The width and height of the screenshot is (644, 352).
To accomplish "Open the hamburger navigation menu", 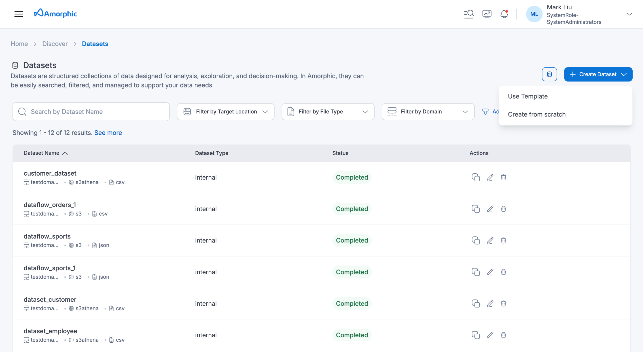I will point(19,14).
